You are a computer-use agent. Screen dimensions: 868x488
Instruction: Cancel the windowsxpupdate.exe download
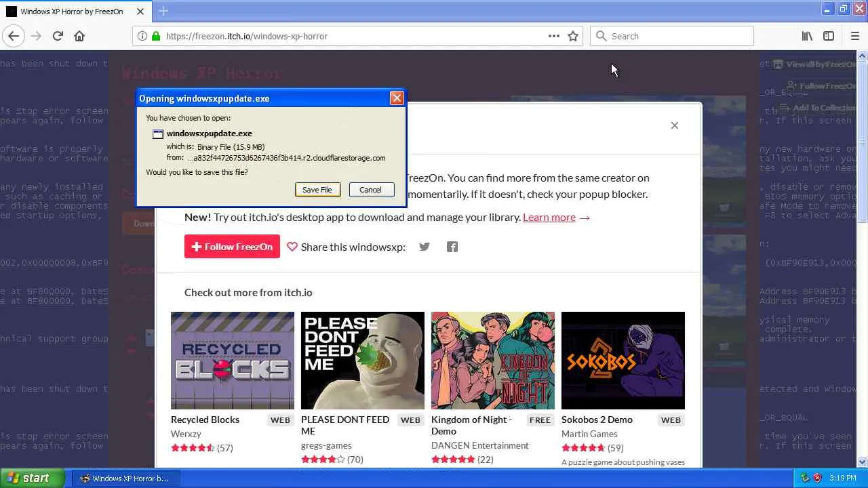[x=370, y=190]
